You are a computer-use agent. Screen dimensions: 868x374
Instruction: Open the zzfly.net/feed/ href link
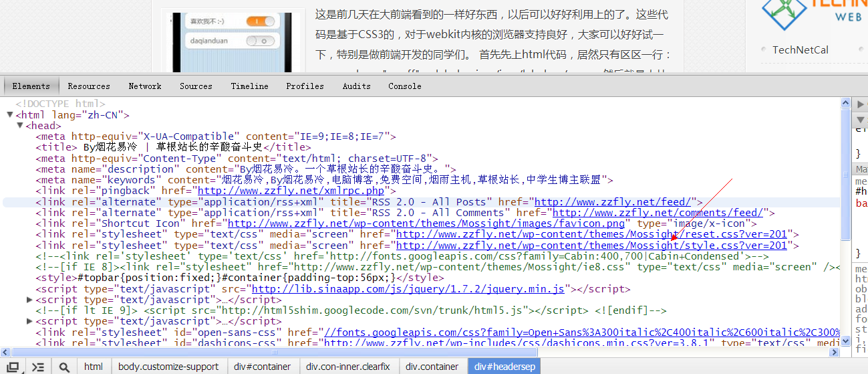(613, 202)
